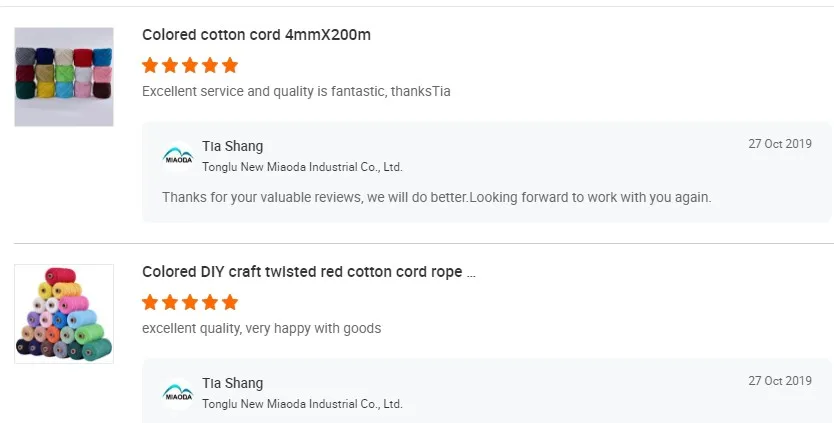Select 'Tia Shang' name in the second reply

click(x=232, y=384)
